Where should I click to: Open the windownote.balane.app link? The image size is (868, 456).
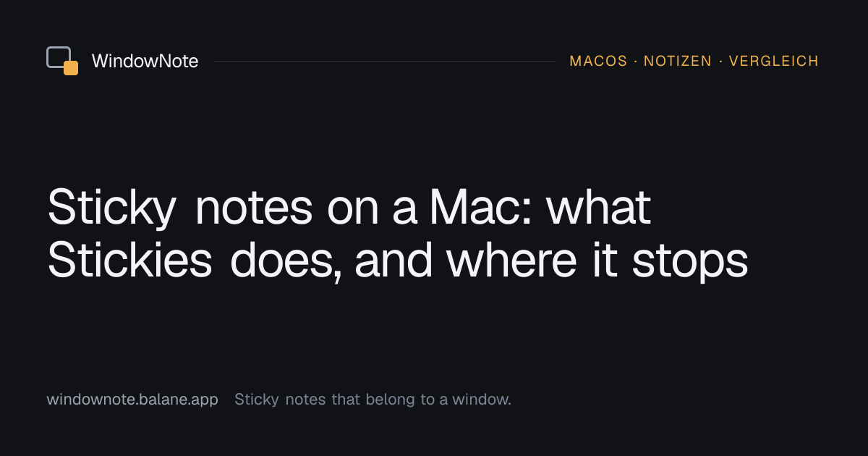click(132, 400)
